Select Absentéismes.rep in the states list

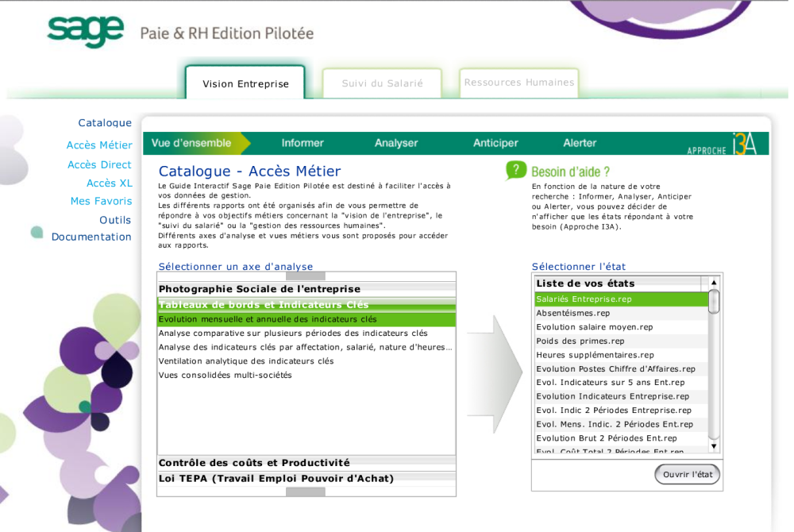coord(622,314)
